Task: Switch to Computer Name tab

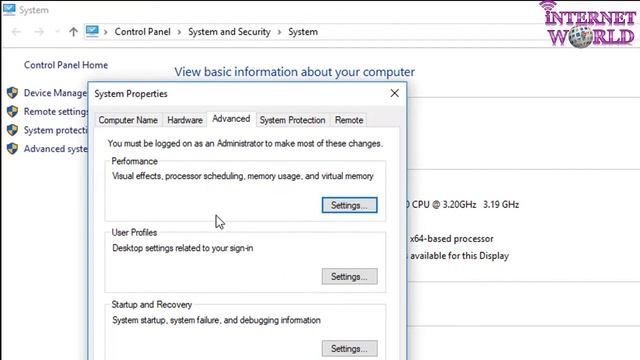Action: [x=128, y=120]
